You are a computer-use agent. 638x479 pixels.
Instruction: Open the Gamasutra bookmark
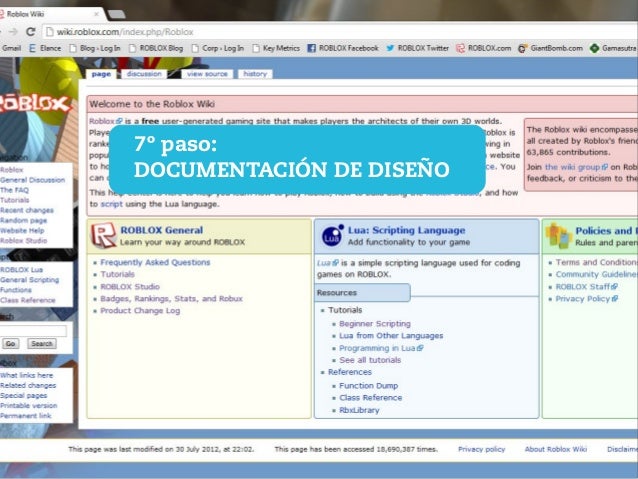[x=613, y=48]
